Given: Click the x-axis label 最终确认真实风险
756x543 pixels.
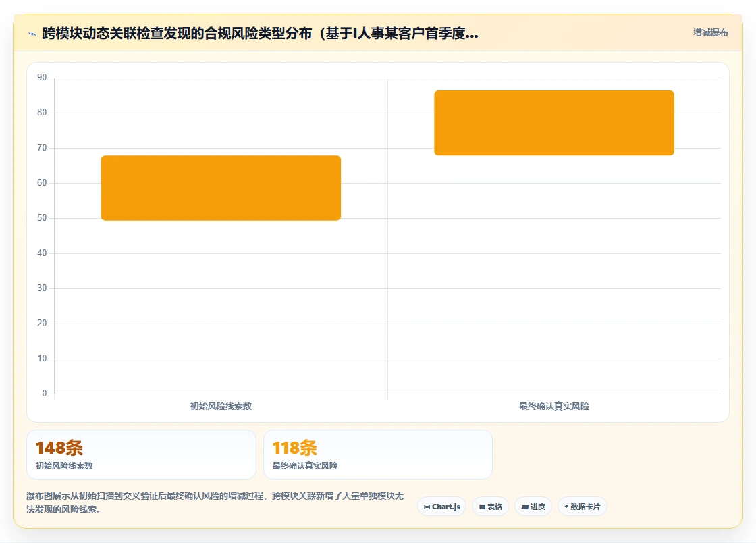Looking at the screenshot, I should (554, 406).
